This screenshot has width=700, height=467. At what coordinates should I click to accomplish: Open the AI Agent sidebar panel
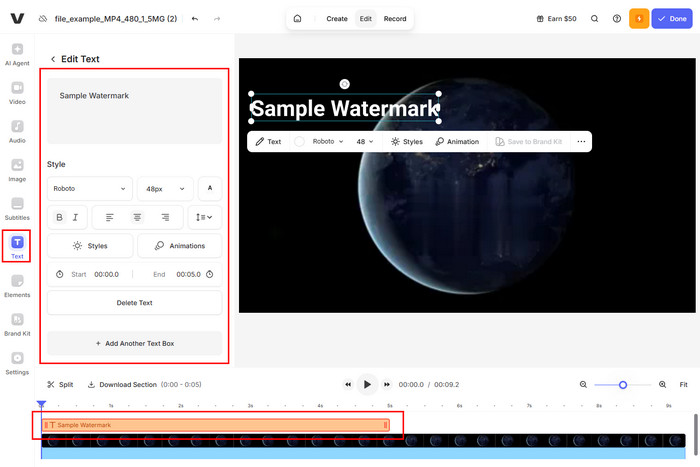17,53
